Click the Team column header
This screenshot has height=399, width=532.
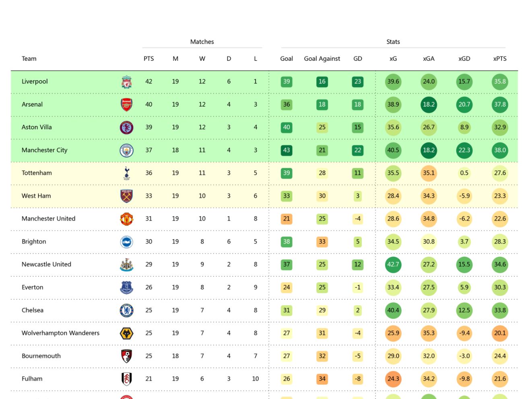click(29, 59)
